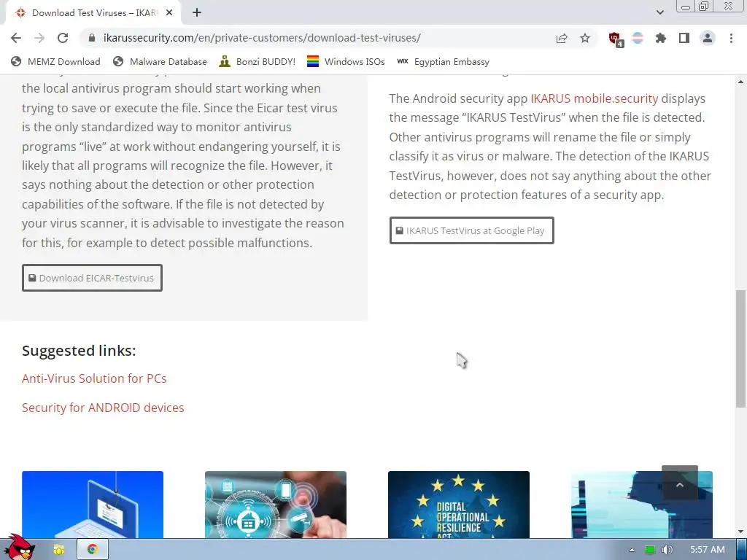Click the Show desktop button
The width and height of the screenshot is (747, 560).
pyautogui.click(x=742, y=550)
